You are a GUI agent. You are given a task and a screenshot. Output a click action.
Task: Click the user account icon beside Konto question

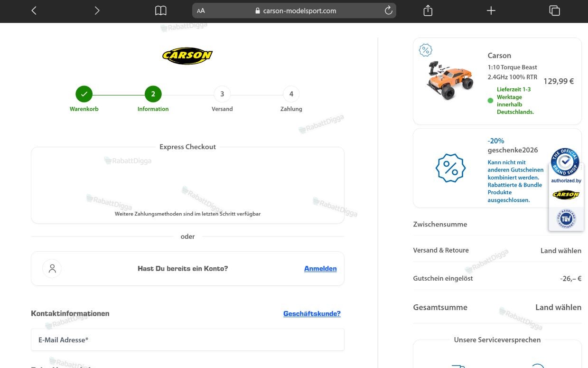52,268
